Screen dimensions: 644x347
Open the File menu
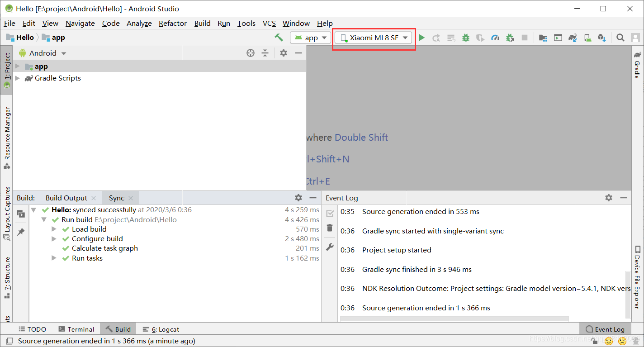coord(9,23)
